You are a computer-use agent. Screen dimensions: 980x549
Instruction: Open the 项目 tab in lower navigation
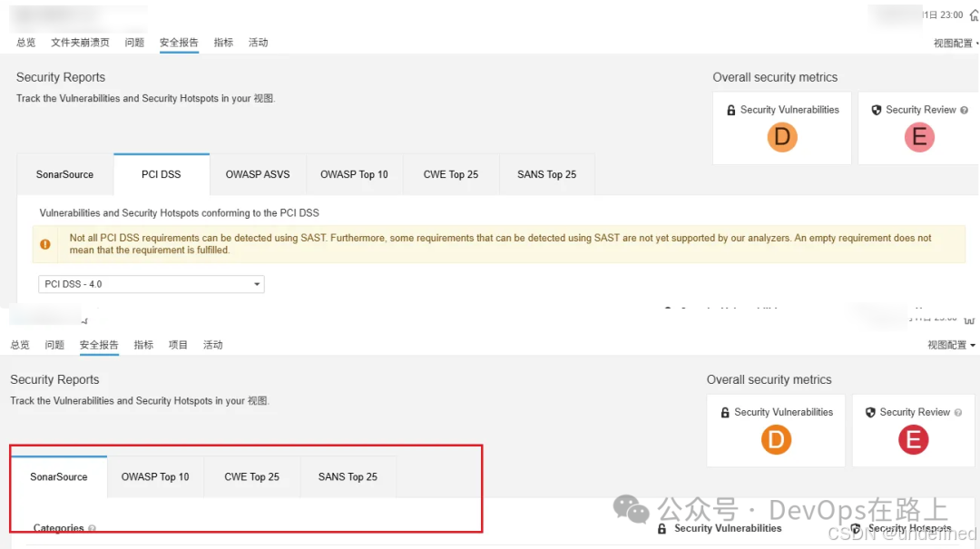click(x=178, y=345)
